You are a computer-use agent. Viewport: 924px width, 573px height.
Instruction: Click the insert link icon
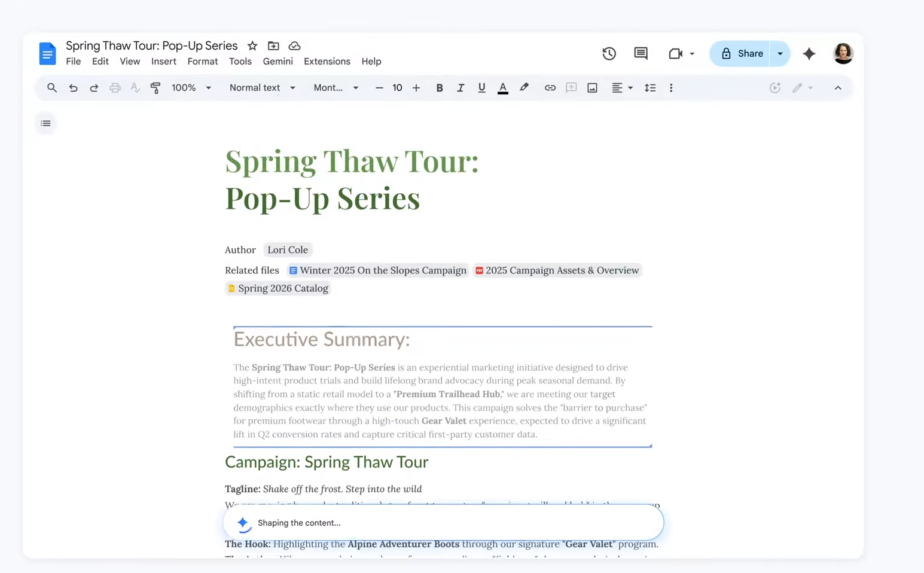550,88
